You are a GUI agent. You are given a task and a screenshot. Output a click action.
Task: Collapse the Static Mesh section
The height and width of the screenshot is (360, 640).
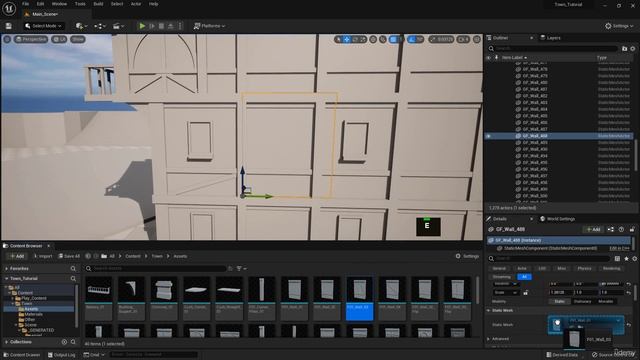[489, 311]
